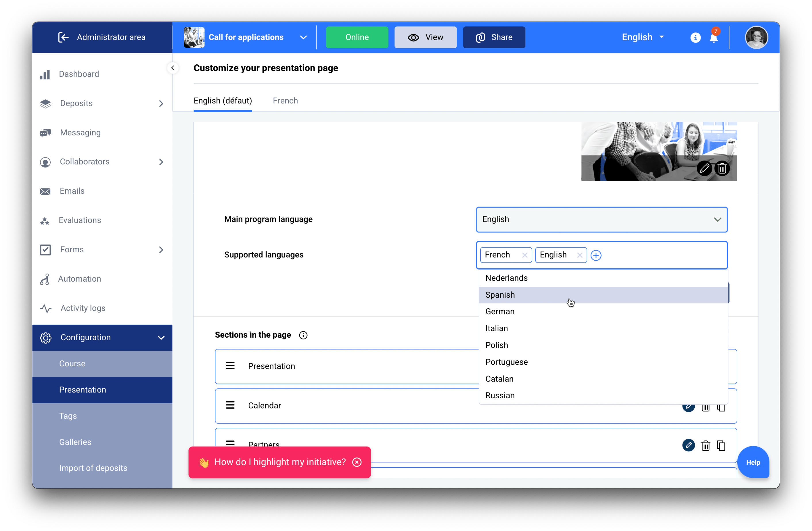Open the Dashboard menu item
This screenshot has width=812, height=531.
pyautogui.click(x=102, y=74)
